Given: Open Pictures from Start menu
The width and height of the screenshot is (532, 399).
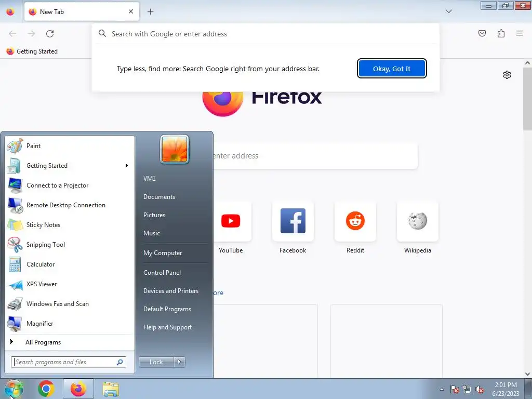Looking at the screenshot, I should tap(154, 215).
